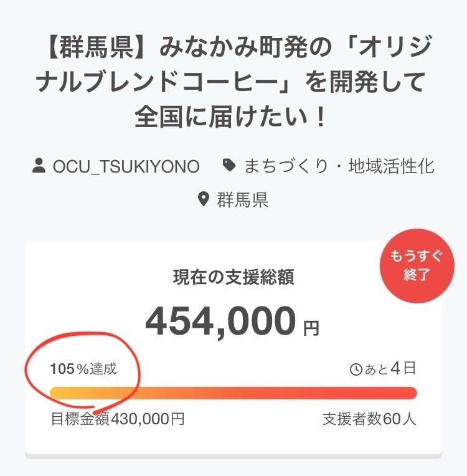Click the 【群馬県】 prefix in the title

pyautogui.click(x=101, y=47)
